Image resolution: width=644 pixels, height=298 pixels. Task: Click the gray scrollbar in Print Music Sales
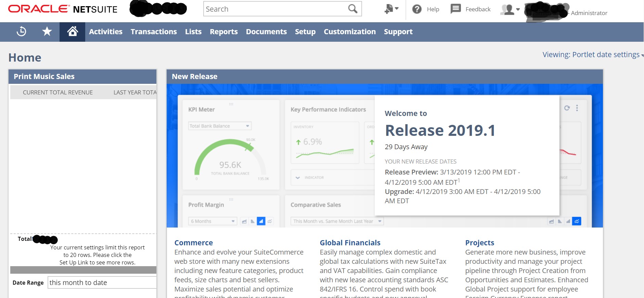83,270
